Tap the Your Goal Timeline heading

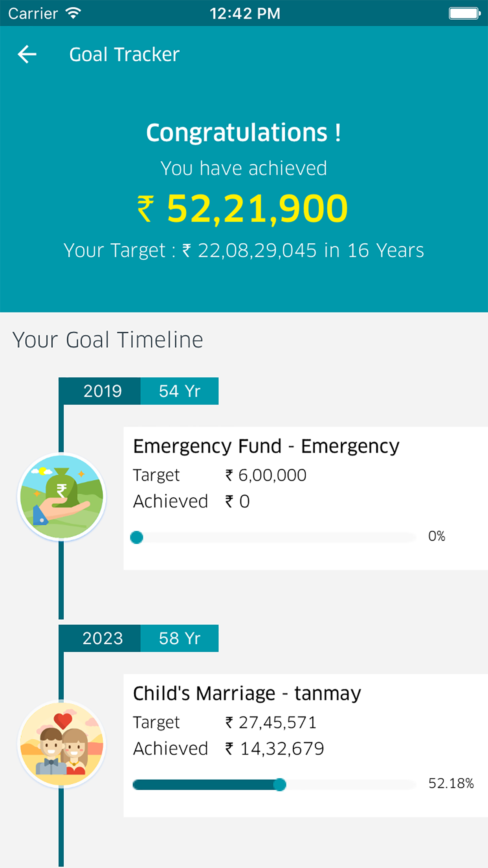pos(108,340)
